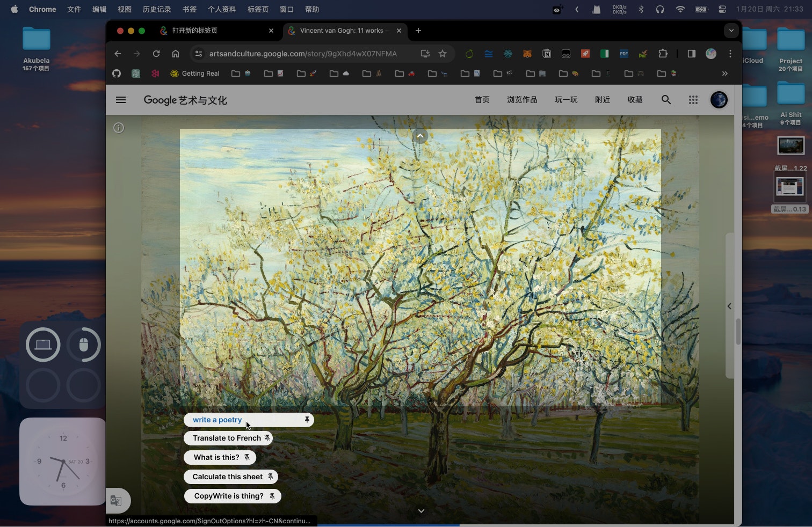Open the GitHub bookmark
The image size is (812, 527).
pos(117,74)
